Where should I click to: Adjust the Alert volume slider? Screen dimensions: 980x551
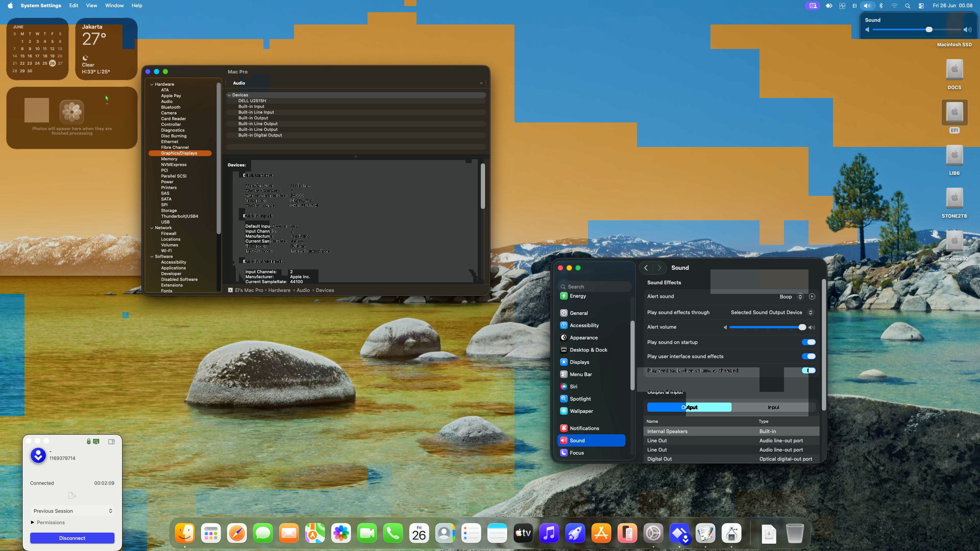768,327
